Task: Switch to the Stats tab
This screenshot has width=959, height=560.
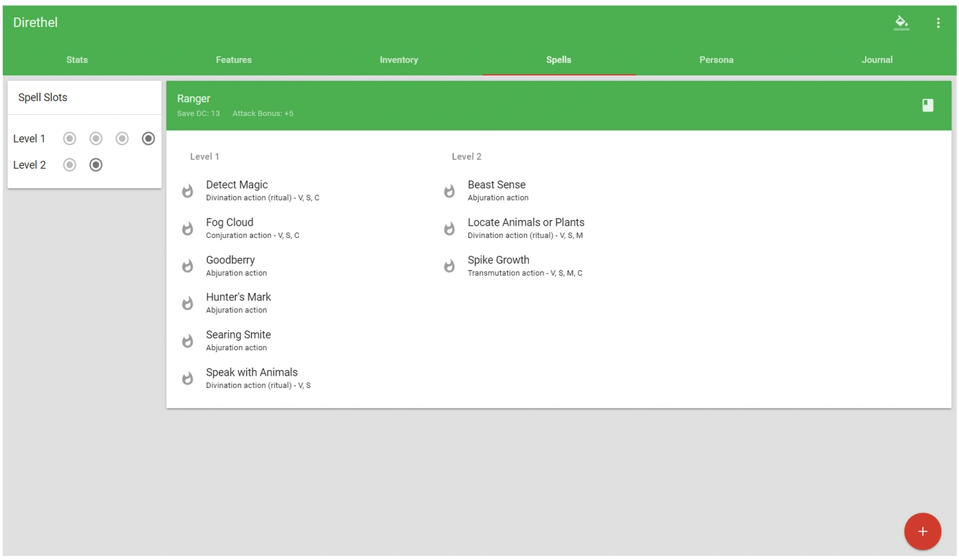Action: tap(77, 60)
